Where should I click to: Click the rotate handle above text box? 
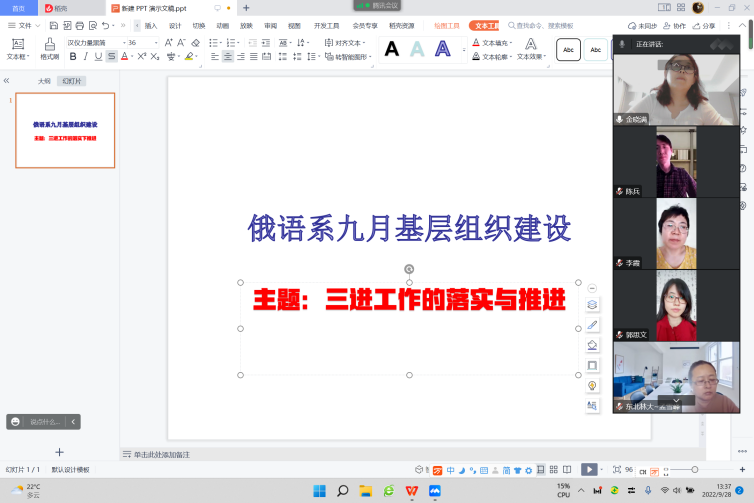pyautogui.click(x=409, y=269)
